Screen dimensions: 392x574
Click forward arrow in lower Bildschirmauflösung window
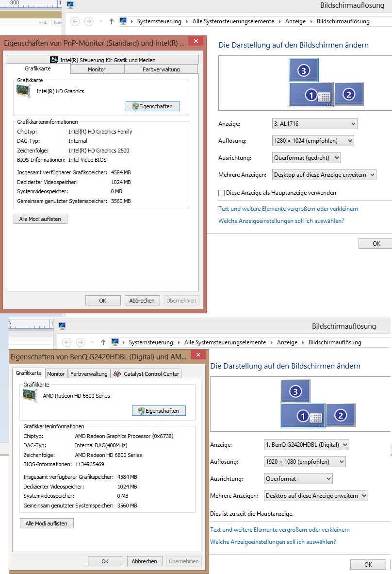[81, 342]
